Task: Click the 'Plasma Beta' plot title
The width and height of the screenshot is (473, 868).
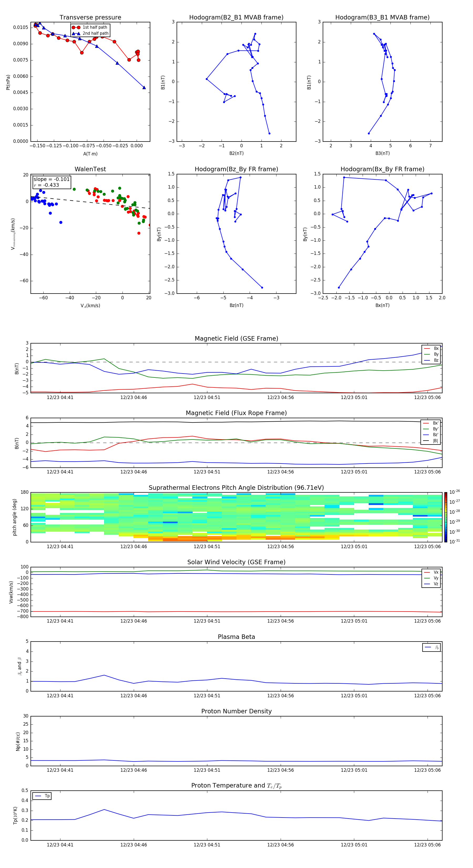Action: (x=236, y=637)
